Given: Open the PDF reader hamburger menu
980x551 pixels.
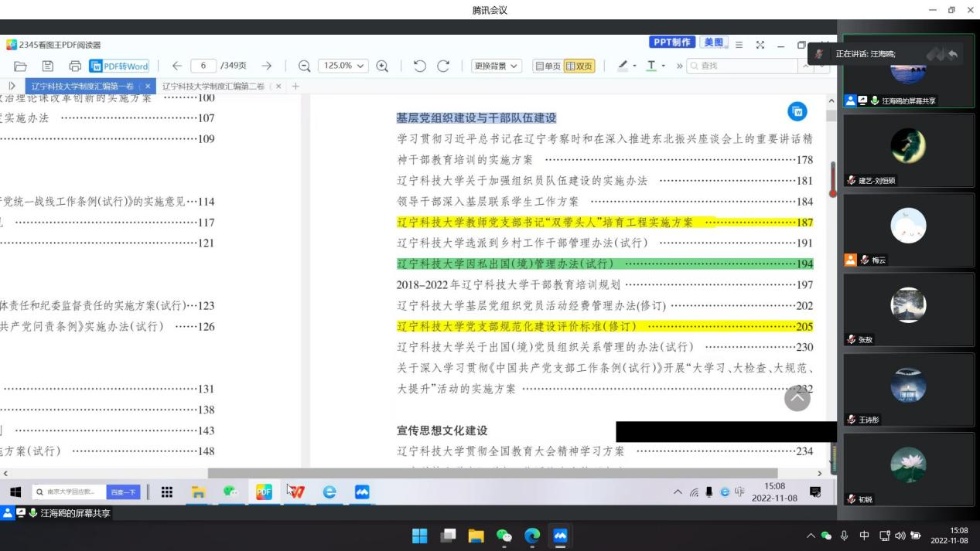Looking at the screenshot, I should 739,46.
